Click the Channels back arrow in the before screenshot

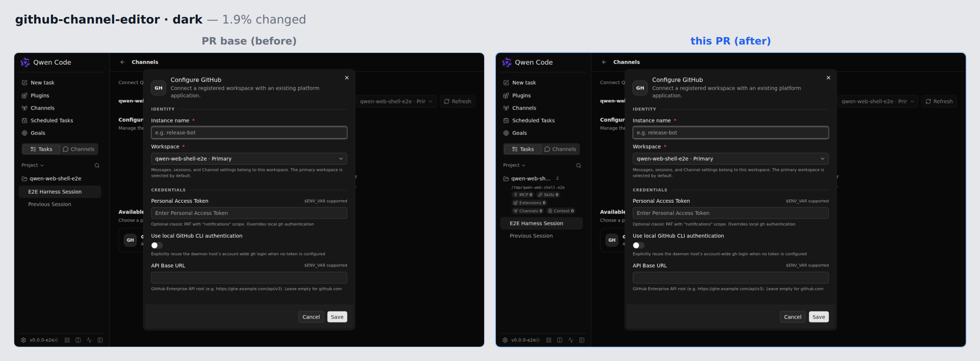tap(122, 62)
